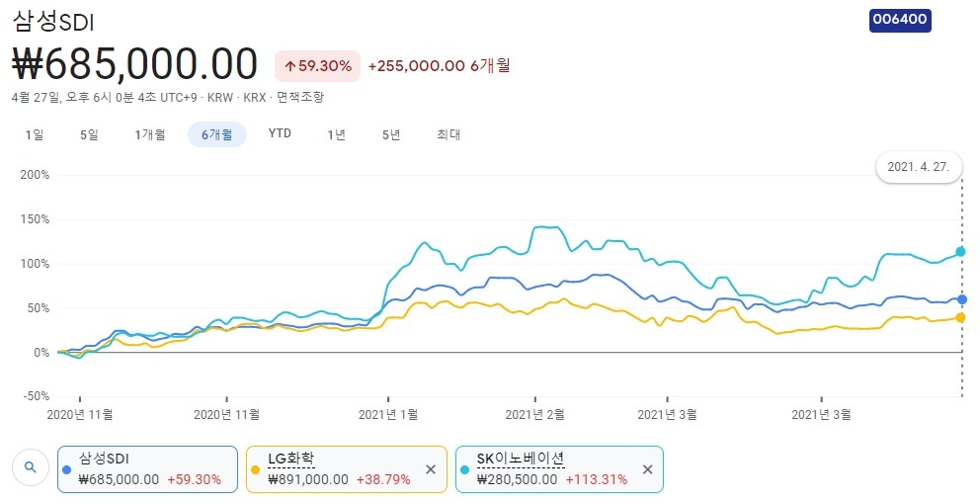
Task: Remove LG화학 from comparison
Action: coord(431,469)
